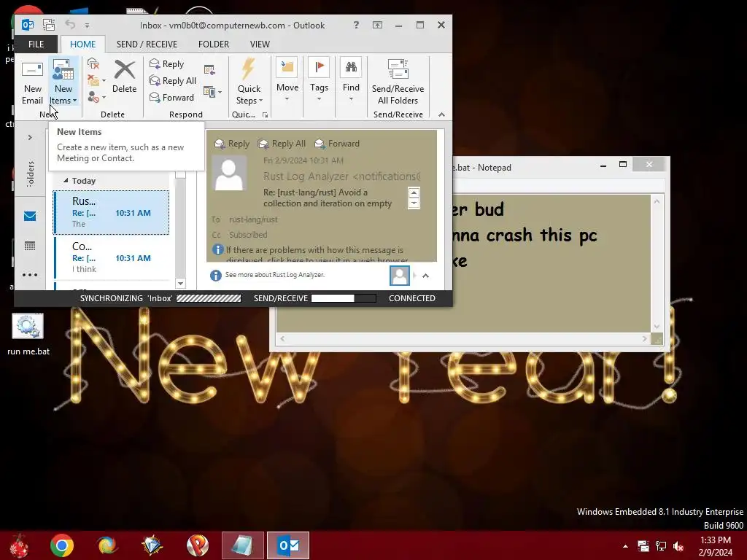Click the sender's contact photo in the reading pane
747x560 pixels.
229,173
